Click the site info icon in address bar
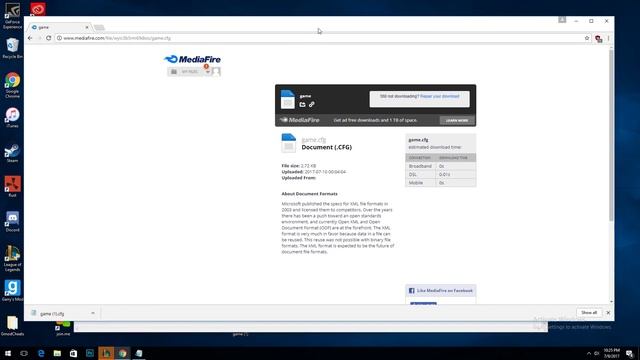 pos(59,38)
